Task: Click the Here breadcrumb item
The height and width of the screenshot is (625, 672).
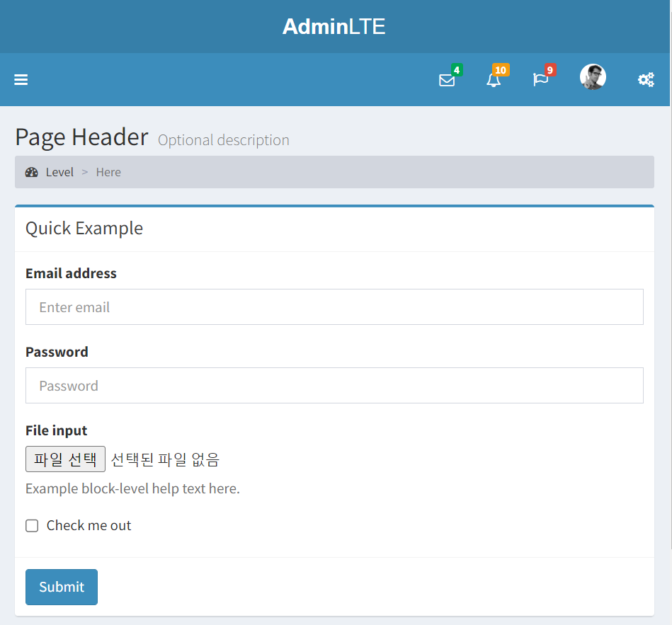Action: (x=108, y=172)
